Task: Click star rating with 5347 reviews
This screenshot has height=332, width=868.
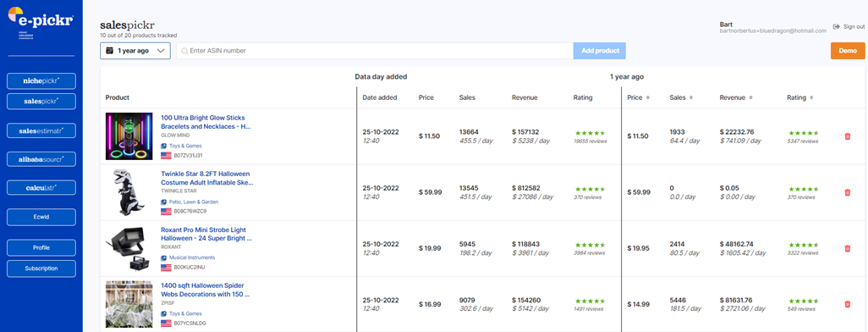Action: 803,133
